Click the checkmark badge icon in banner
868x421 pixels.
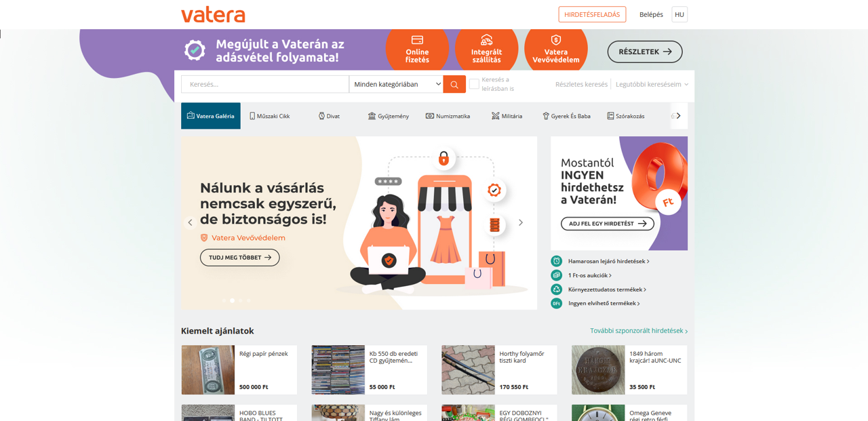click(x=195, y=49)
